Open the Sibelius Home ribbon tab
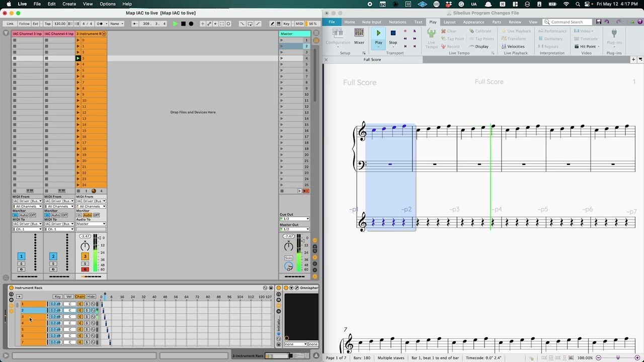This screenshot has height=362, width=644. tap(349, 22)
